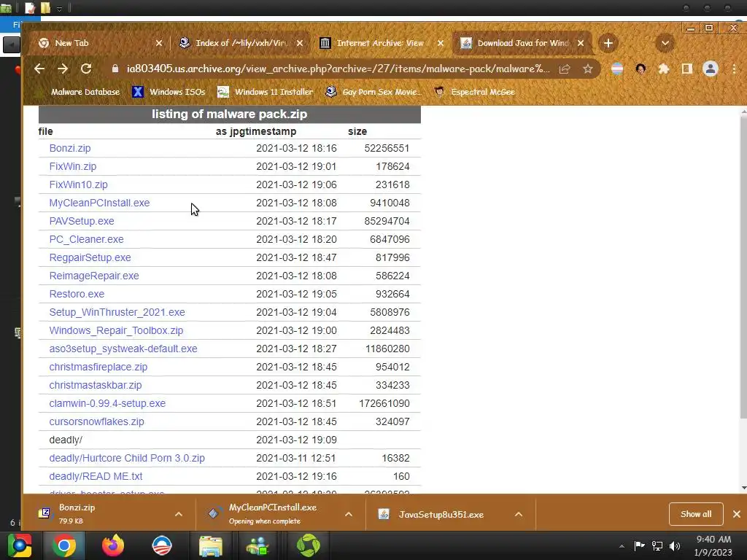This screenshot has height=560, width=747.
Task: Click Show all downloads button
Action: tap(696, 514)
